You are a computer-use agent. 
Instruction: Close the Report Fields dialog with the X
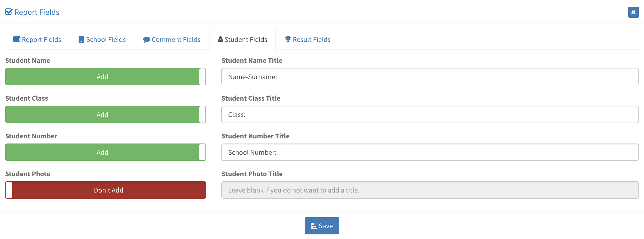[x=633, y=12]
